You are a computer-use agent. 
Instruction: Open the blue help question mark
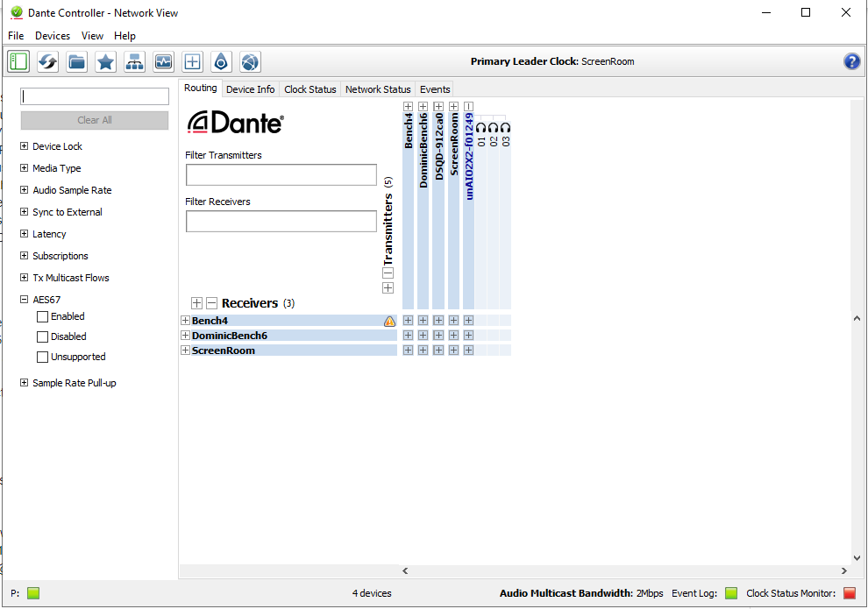851,61
